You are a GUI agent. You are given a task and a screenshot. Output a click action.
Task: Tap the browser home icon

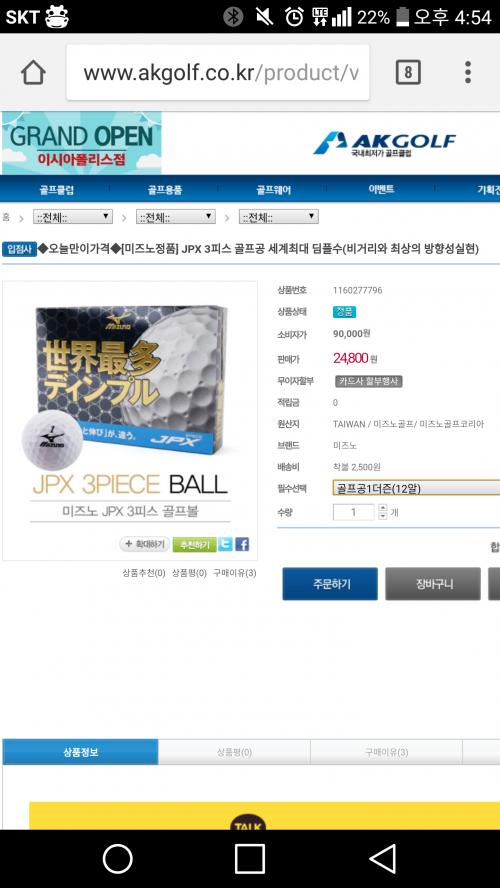point(33,72)
